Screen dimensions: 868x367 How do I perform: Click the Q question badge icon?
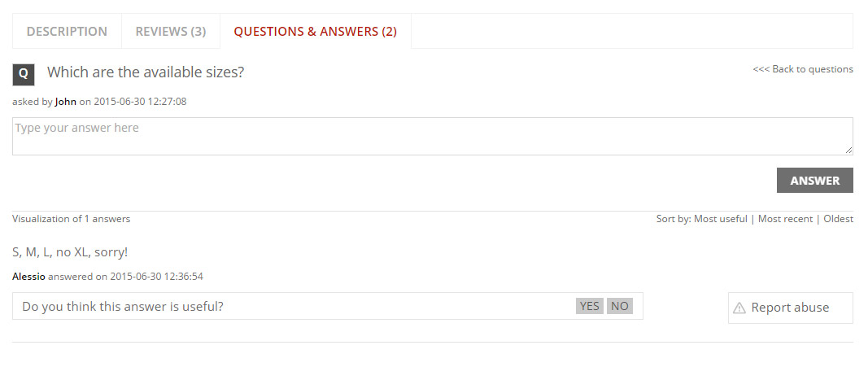[x=24, y=73]
